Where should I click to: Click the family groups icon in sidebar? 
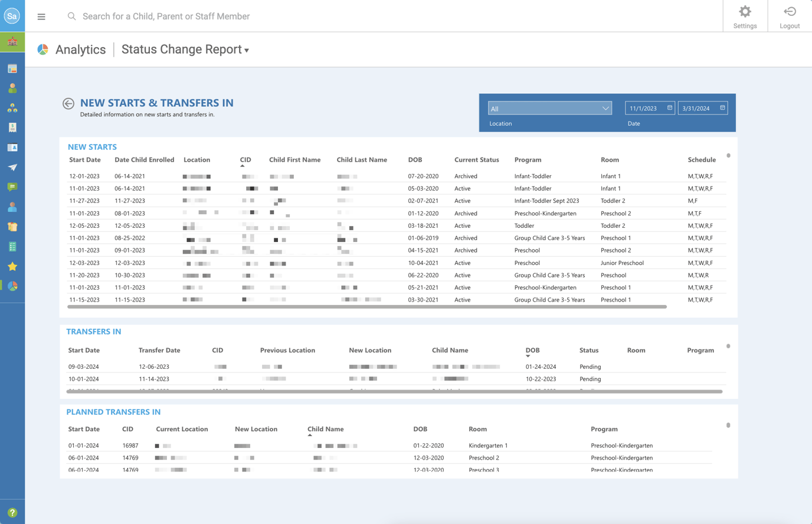pos(12,107)
